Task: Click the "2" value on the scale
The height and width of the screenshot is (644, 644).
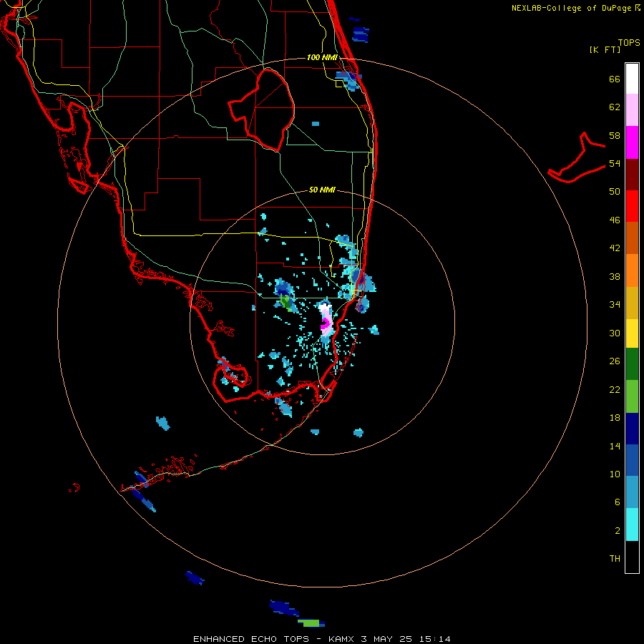Action: (x=618, y=531)
